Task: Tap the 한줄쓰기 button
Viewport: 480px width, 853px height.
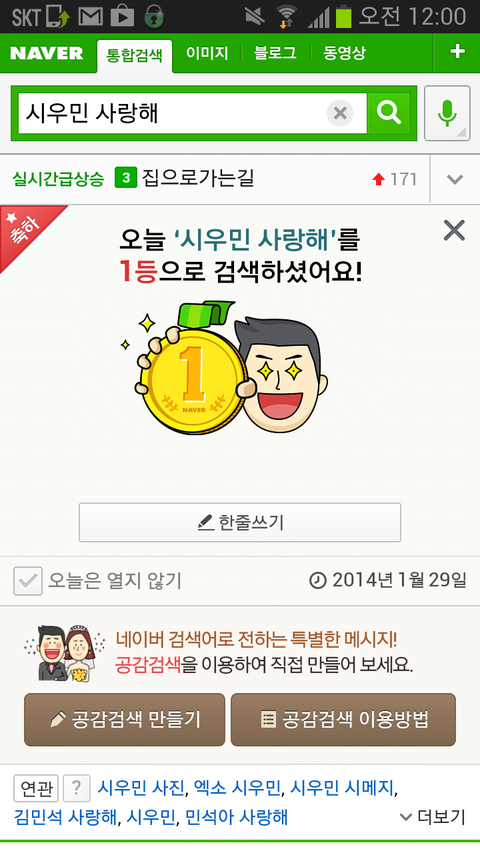Action: (x=240, y=522)
